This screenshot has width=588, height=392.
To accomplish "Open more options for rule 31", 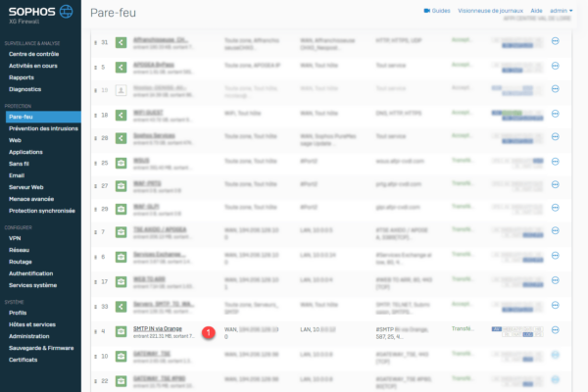I will tap(556, 41).
